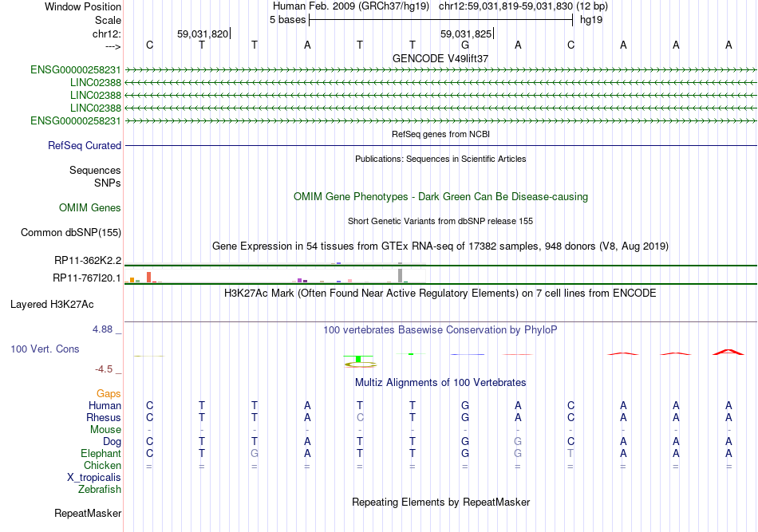Viewport: 758px width, 532px height.
Task: Click the Chicken species label
Action: [102, 465]
